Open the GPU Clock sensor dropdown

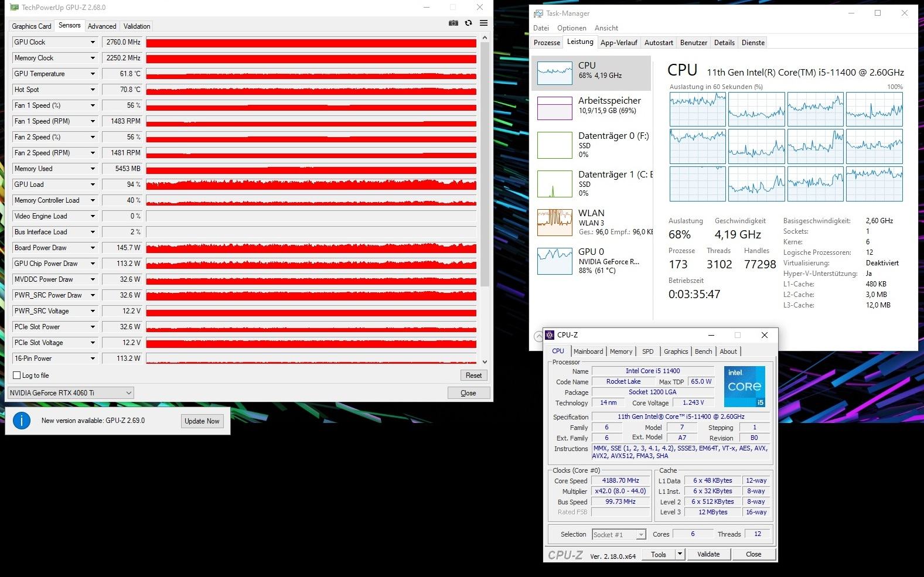pyautogui.click(x=93, y=42)
